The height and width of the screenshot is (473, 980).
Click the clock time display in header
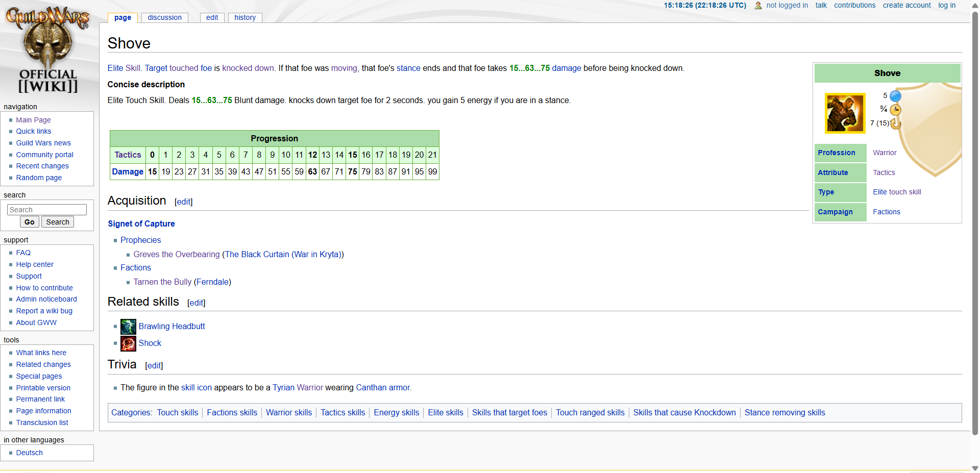(x=705, y=5)
